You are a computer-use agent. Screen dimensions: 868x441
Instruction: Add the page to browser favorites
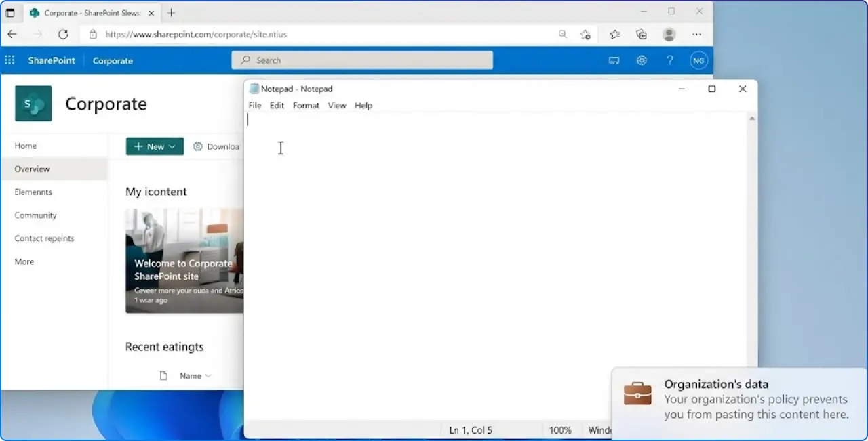[x=585, y=34]
